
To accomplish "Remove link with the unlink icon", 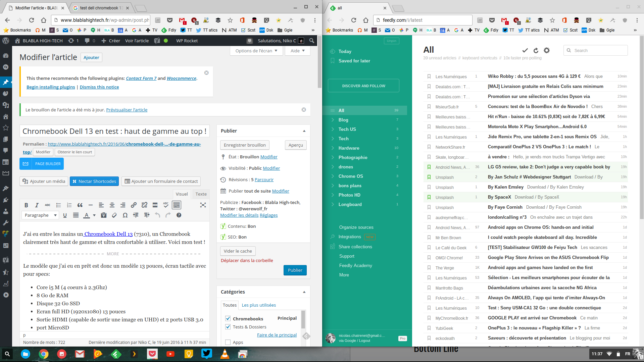I will (x=144, y=205).
